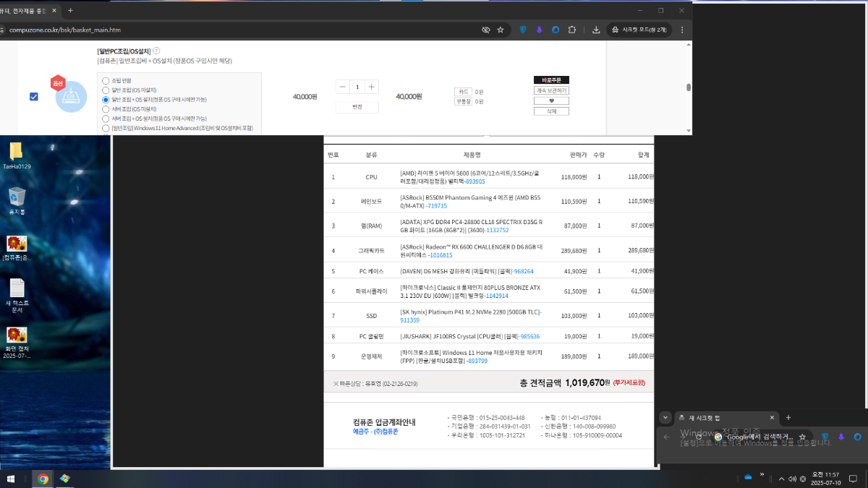The image size is (868, 488).
Task: Click Chrome icon in the taskbar
Action: (x=43, y=479)
